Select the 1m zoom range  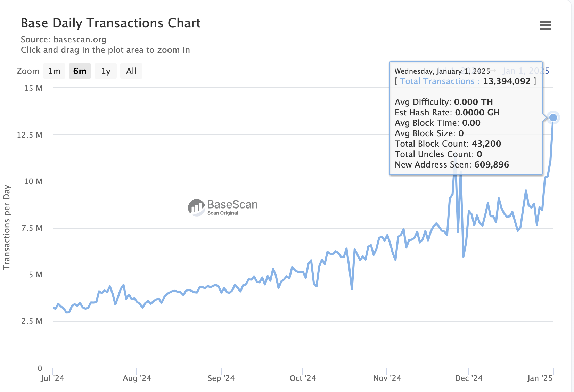tap(54, 71)
